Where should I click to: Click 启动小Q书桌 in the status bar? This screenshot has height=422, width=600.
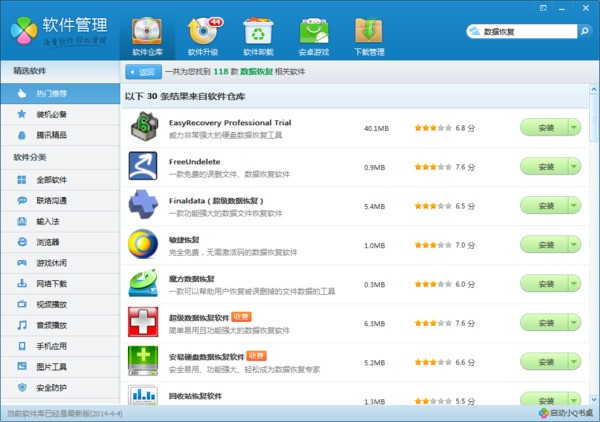click(x=564, y=412)
